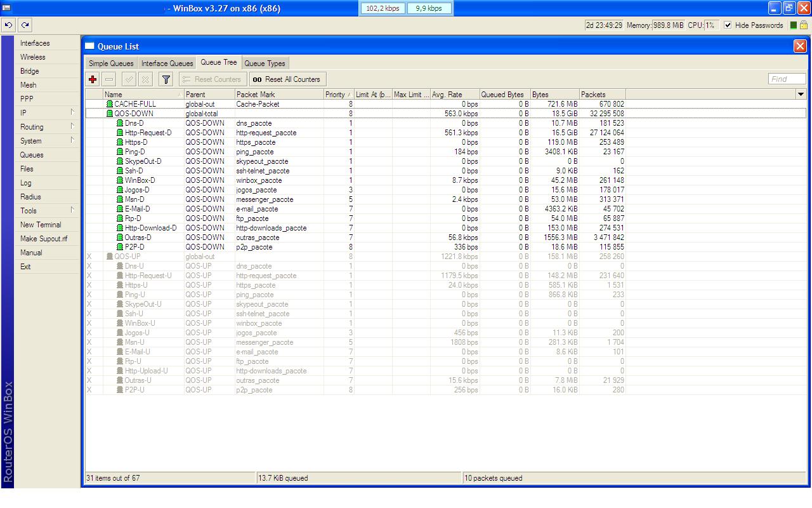The image size is (812, 508).
Task: Click Make Supout.rif in the sidebar
Action: pyautogui.click(x=44, y=239)
